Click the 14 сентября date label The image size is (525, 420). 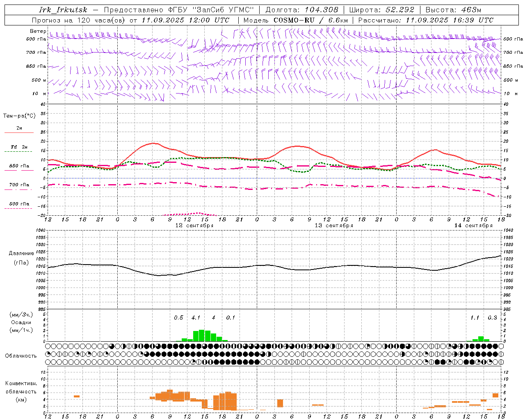tap(473, 226)
